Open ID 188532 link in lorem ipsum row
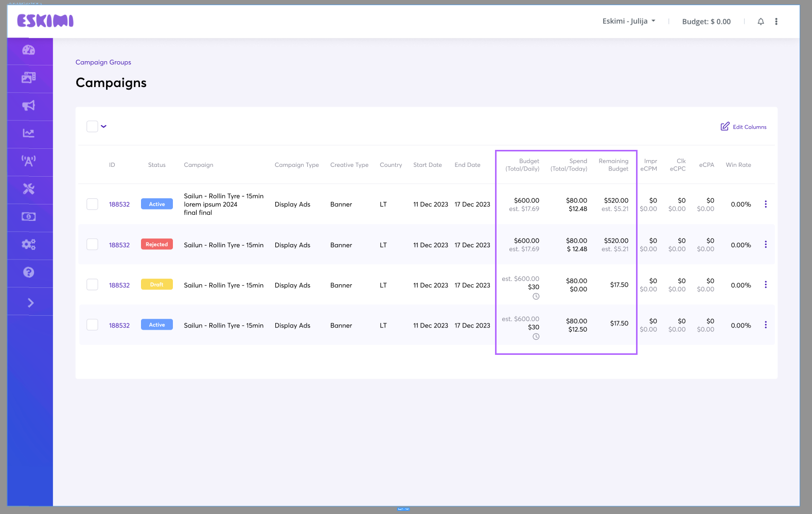The image size is (812, 514). 119,204
